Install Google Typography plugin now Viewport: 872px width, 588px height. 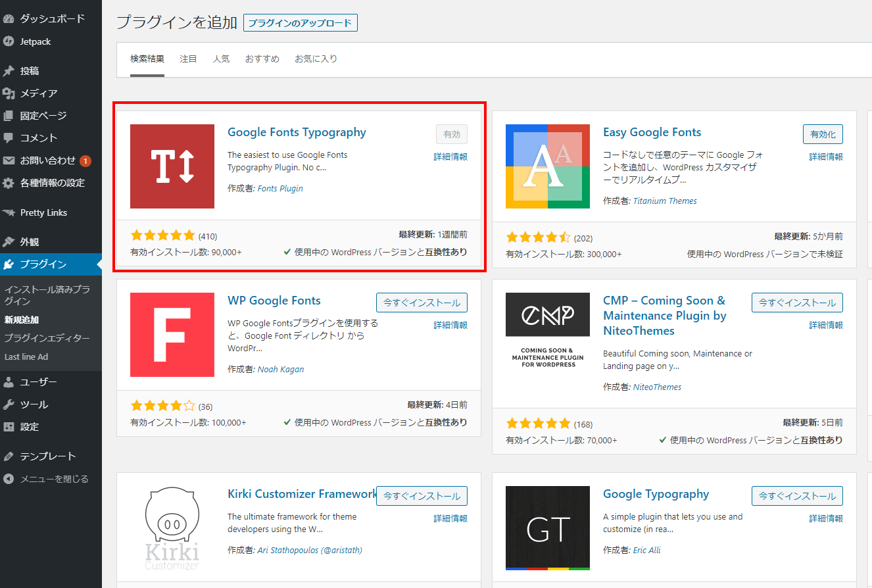click(797, 496)
